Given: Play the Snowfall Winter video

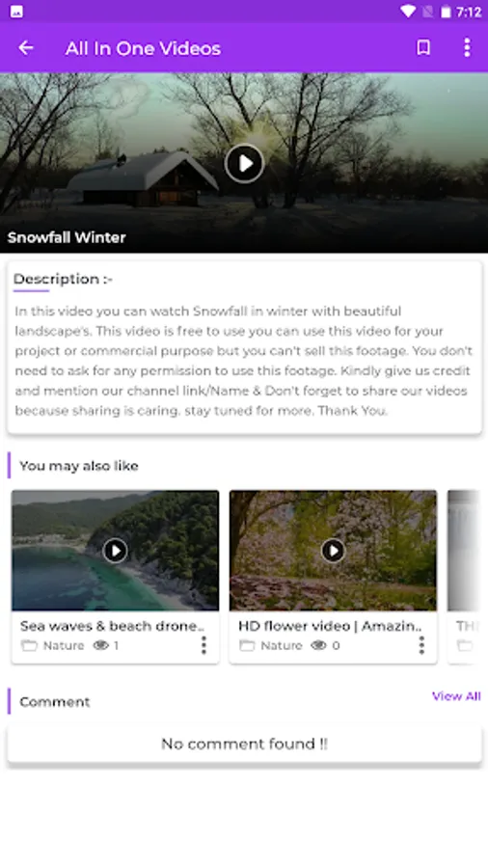Looking at the screenshot, I should click(x=245, y=163).
